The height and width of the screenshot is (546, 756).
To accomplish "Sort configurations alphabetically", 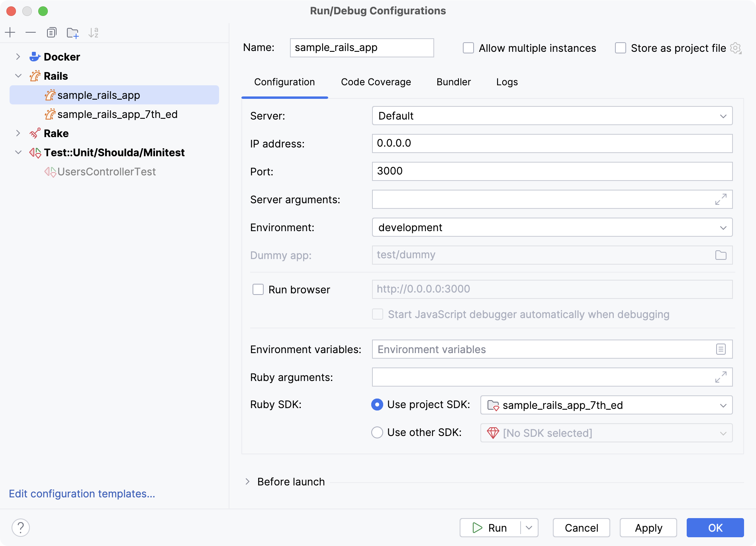I will click(94, 32).
